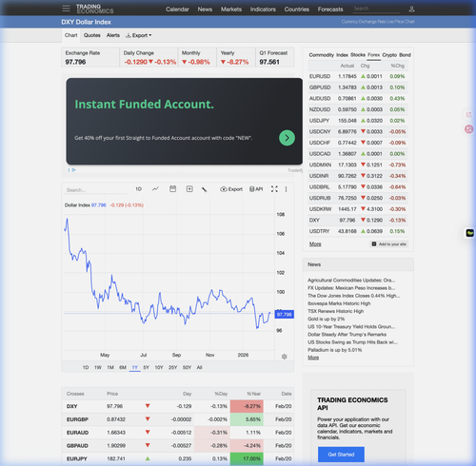
Task: Open Indicators in top navigation
Action: point(263,10)
